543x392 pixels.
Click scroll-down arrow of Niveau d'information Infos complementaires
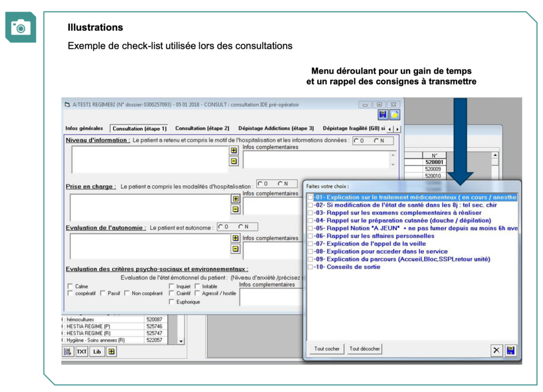click(x=393, y=165)
